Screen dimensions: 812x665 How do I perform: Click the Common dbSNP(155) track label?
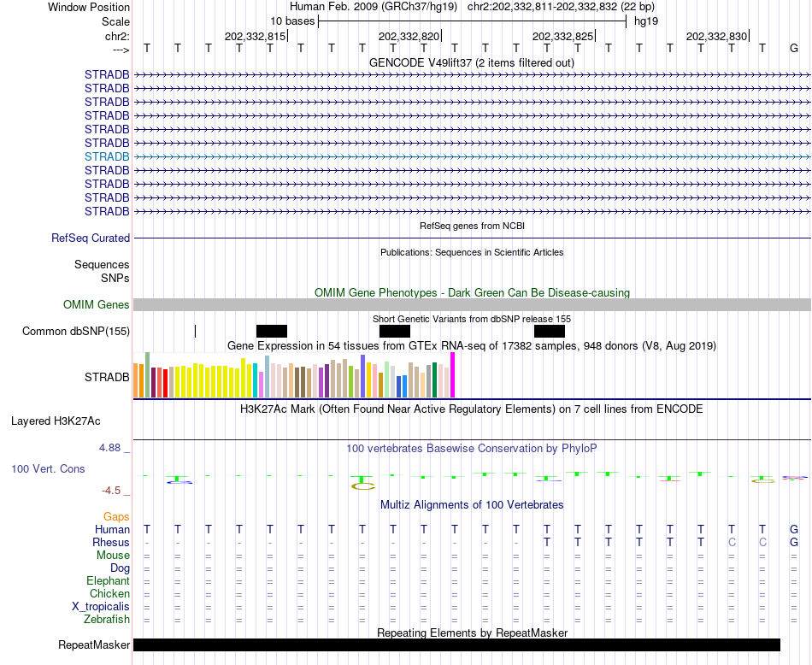tap(76, 331)
